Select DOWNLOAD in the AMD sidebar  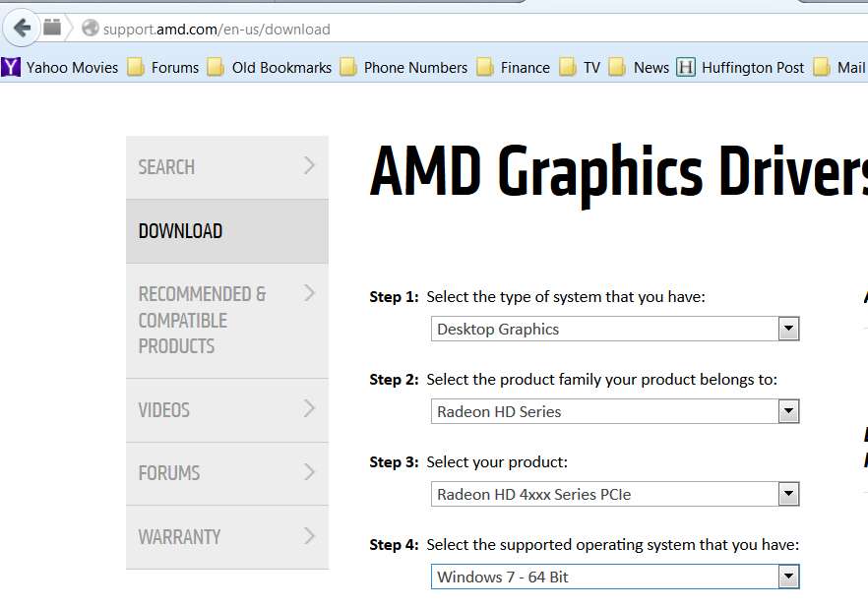[x=227, y=231]
